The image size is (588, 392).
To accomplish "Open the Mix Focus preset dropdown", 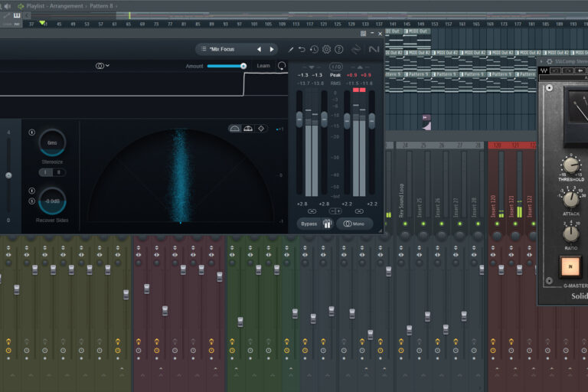I will pos(222,49).
